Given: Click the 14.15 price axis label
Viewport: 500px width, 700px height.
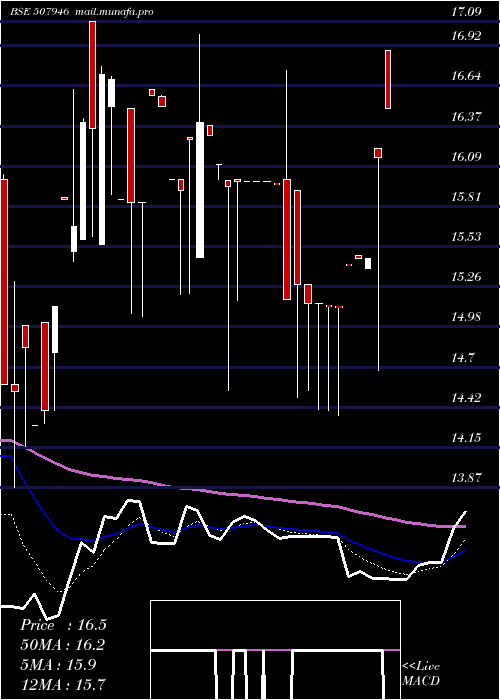Looking at the screenshot, I should click(466, 438).
